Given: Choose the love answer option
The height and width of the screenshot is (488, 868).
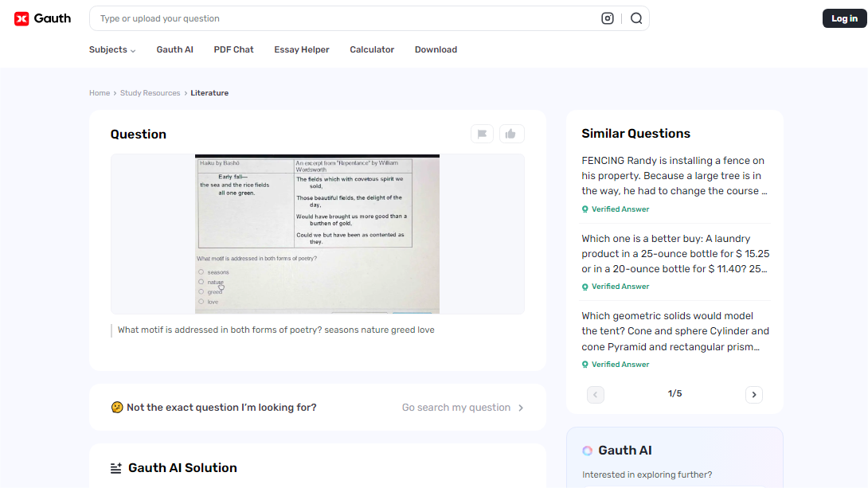Looking at the screenshot, I should [201, 301].
